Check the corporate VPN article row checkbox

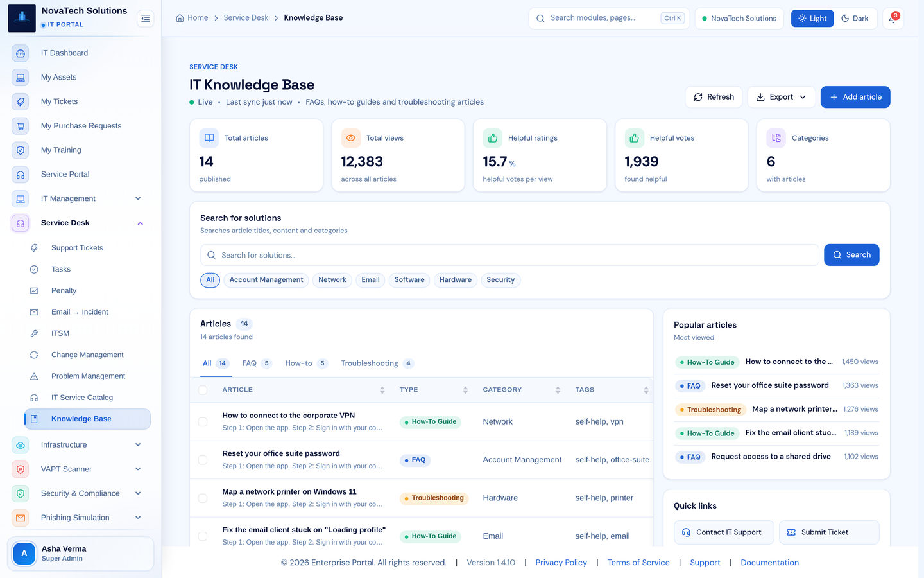203,422
